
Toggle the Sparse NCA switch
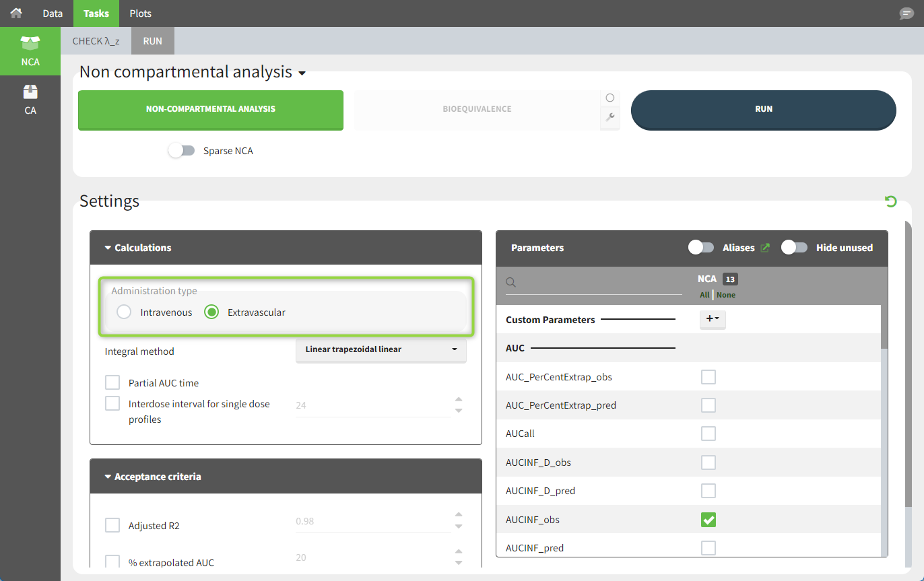(181, 151)
